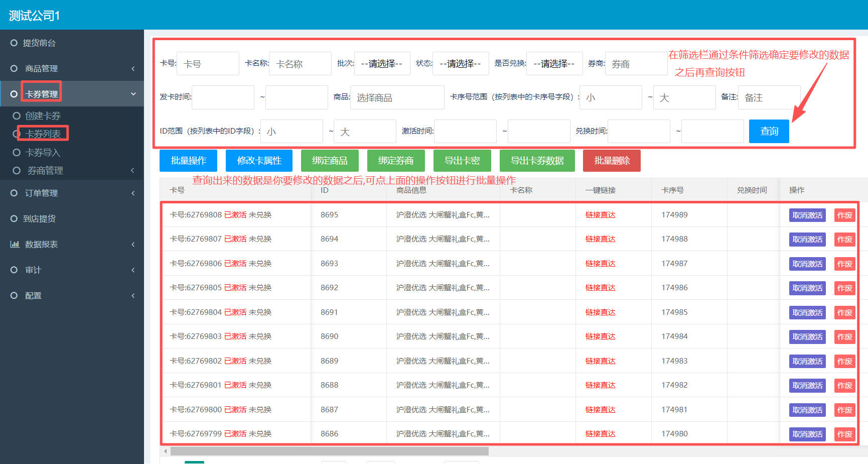Click 取消激活 for card 62769808
This screenshot has height=464, width=868.
pyautogui.click(x=807, y=215)
